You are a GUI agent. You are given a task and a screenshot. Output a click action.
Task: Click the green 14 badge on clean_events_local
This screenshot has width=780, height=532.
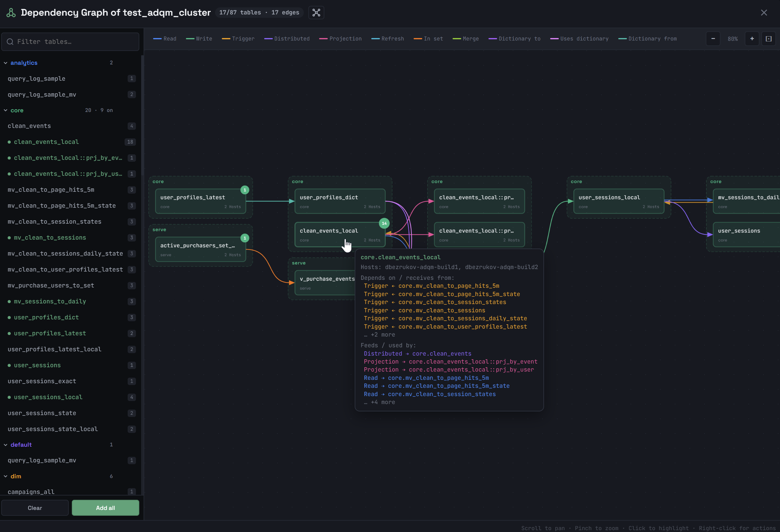coord(384,223)
